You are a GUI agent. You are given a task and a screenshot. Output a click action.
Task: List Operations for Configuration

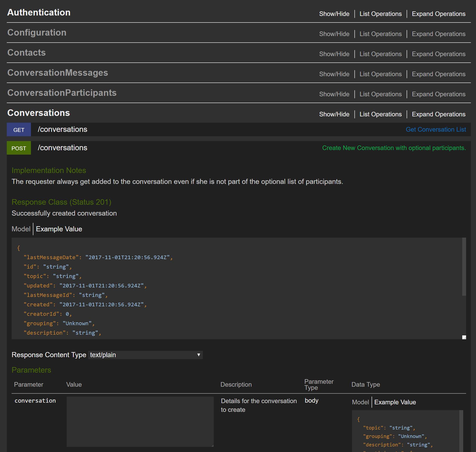click(381, 34)
